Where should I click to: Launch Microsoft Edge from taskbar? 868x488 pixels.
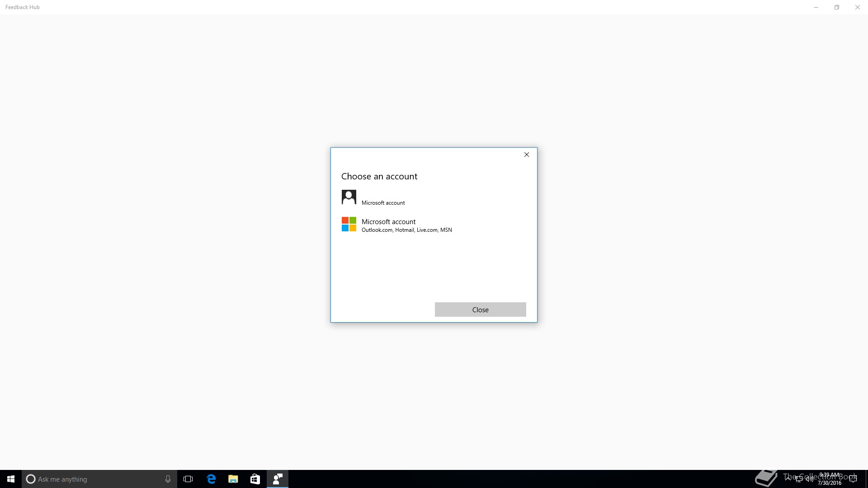(x=211, y=479)
